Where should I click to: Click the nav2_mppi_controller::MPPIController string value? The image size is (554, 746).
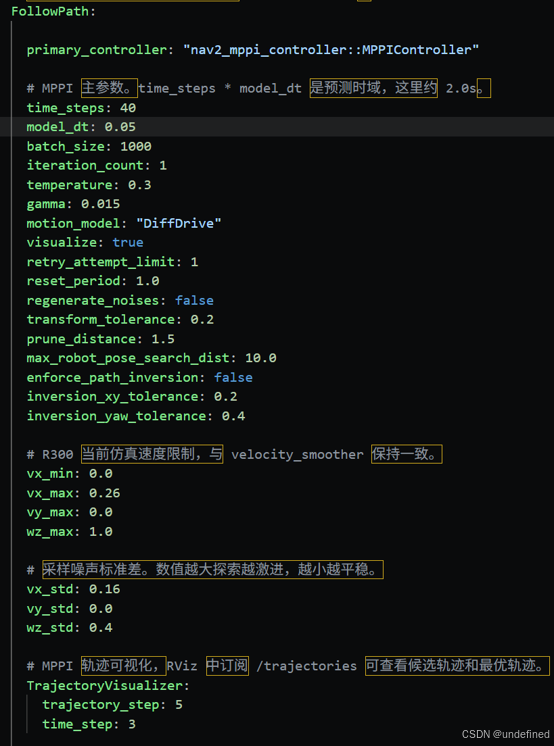pos(331,50)
